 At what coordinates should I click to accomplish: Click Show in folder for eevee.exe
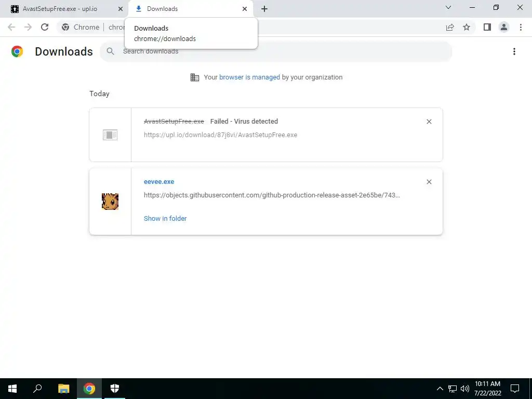click(165, 219)
